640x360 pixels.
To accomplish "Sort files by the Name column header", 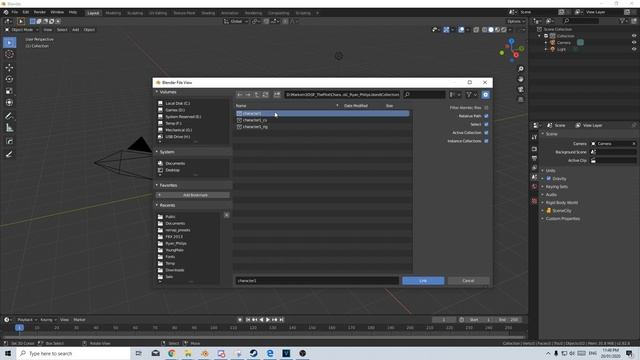I will tap(241, 106).
